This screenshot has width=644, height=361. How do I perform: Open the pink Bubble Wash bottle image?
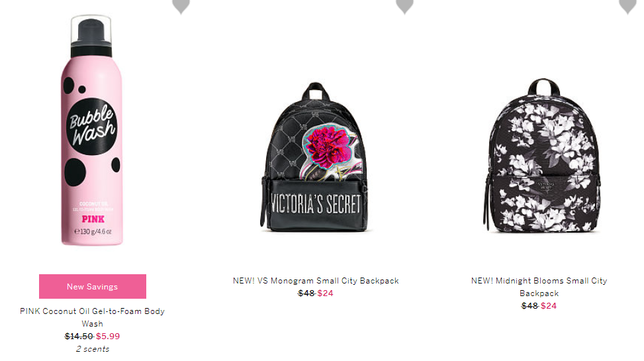[x=91, y=130]
